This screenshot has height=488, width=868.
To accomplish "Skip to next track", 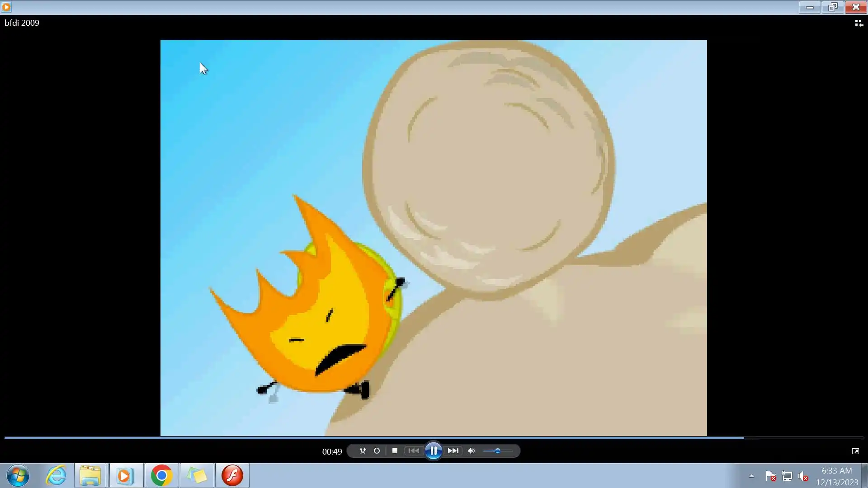I will click(453, 451).
